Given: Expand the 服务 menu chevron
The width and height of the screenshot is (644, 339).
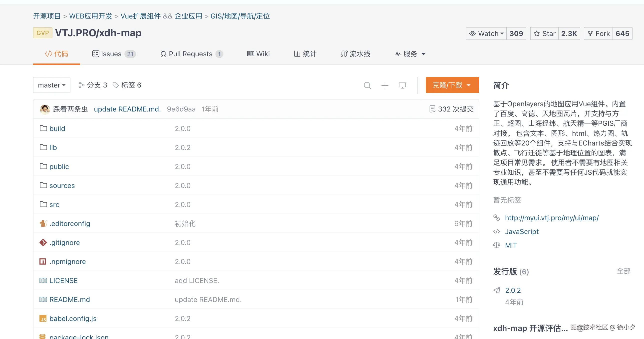Looking at the screenshot, I should pos(423,54).
